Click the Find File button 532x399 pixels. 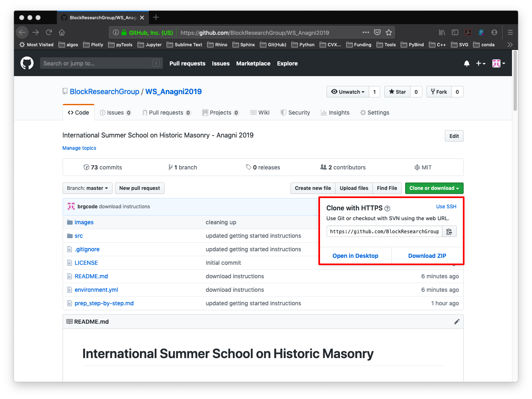387,188
